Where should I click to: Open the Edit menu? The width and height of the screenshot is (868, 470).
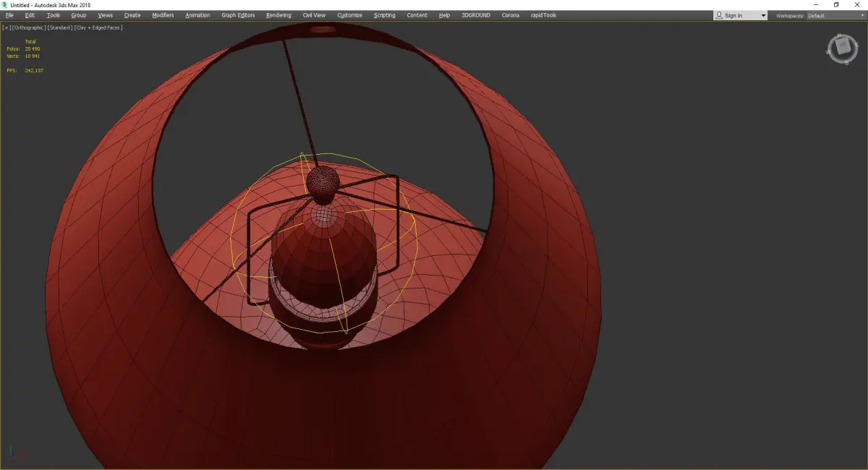click(30, 15)
